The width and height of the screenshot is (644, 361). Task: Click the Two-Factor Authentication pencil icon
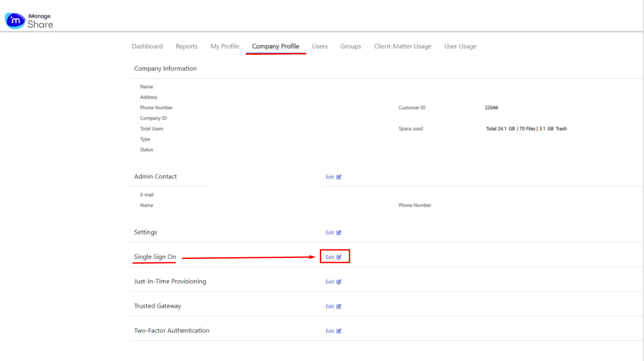coord(339,331)
